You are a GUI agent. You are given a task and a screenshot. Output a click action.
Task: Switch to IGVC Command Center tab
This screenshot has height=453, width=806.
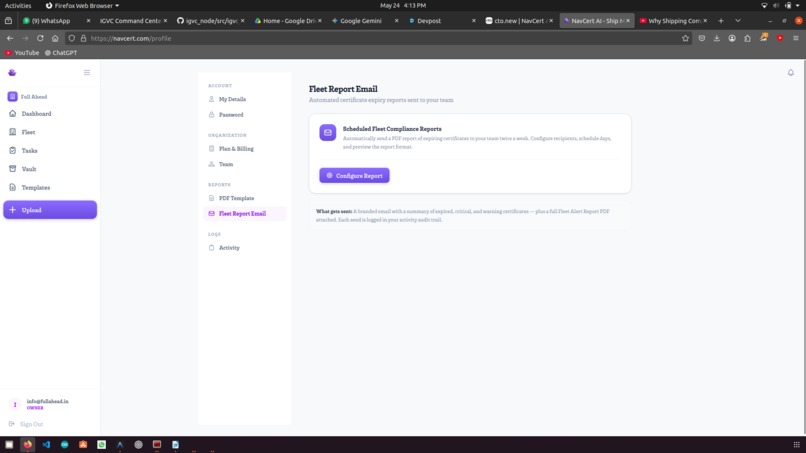coord(130,21)
